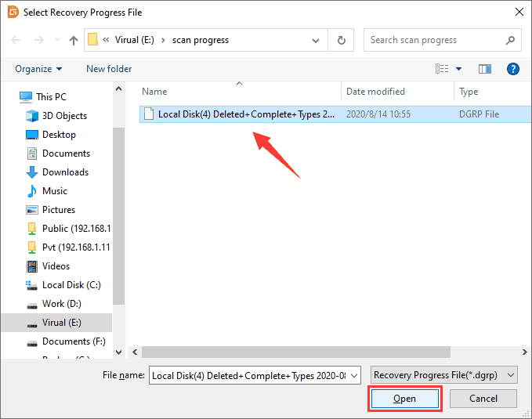Click the Open button
Screen dimensions: 532x419
click(404, 399)
